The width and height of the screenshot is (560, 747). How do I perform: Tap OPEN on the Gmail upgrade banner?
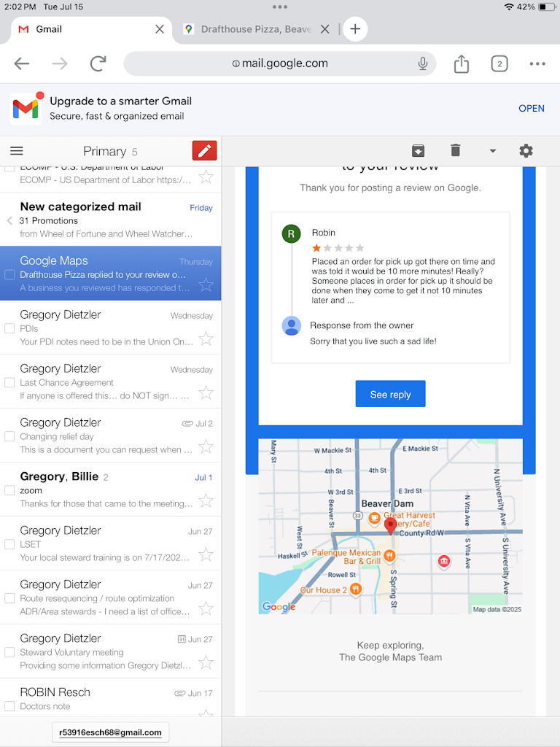532,109
